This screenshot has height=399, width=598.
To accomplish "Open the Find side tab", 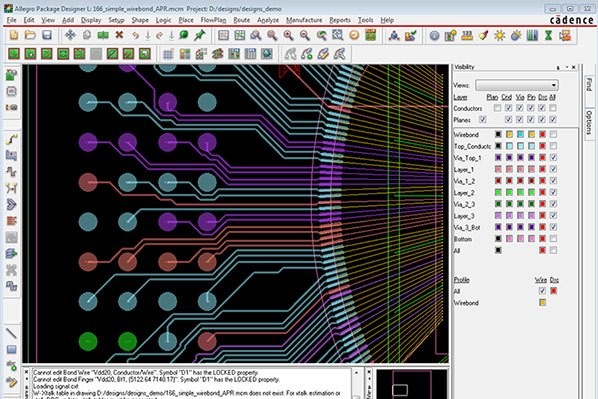I will pos(589,85).
